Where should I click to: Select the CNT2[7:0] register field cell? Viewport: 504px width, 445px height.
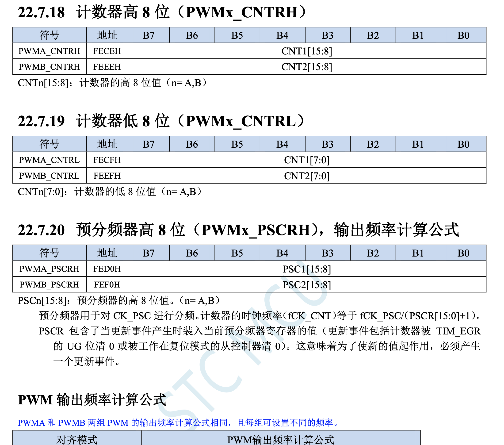(x=307, y=176)
